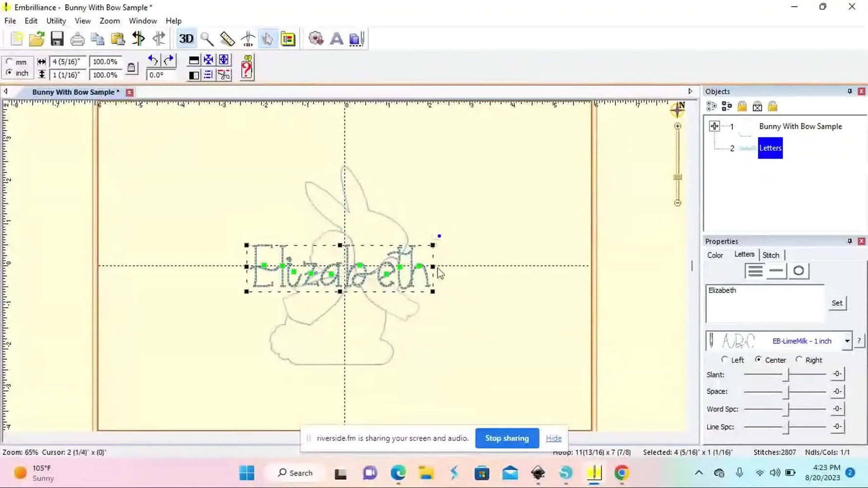This screenshot has width=868, height=488.
Task: Unlock objects with open padlock icon
Action: [x=772, y=106]
